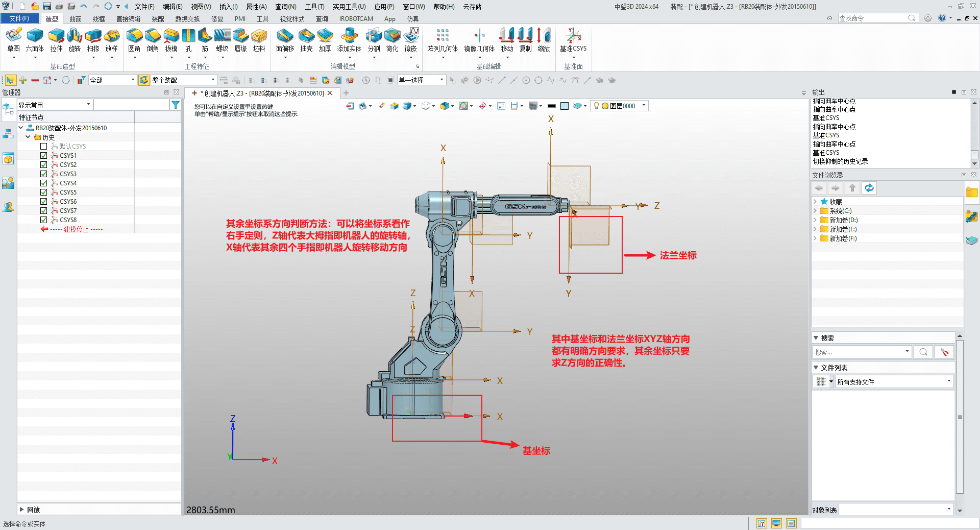Uncheck the CSYS7 checkbox
This screenshot has height=530, width=980.
pos(44,211)
